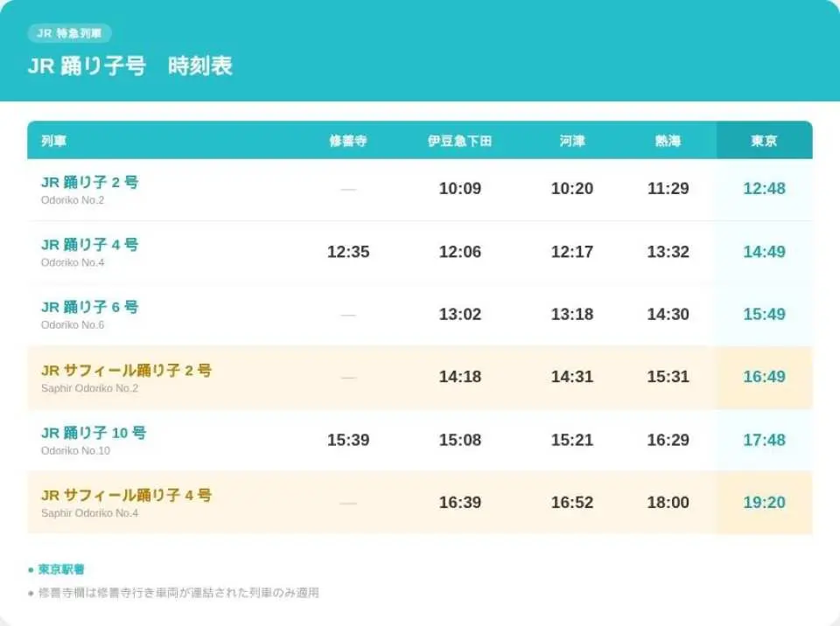The width and height of the screenshot is (840, 626).
Task: Click the 10:20 time cell
Action: (572, 189)
